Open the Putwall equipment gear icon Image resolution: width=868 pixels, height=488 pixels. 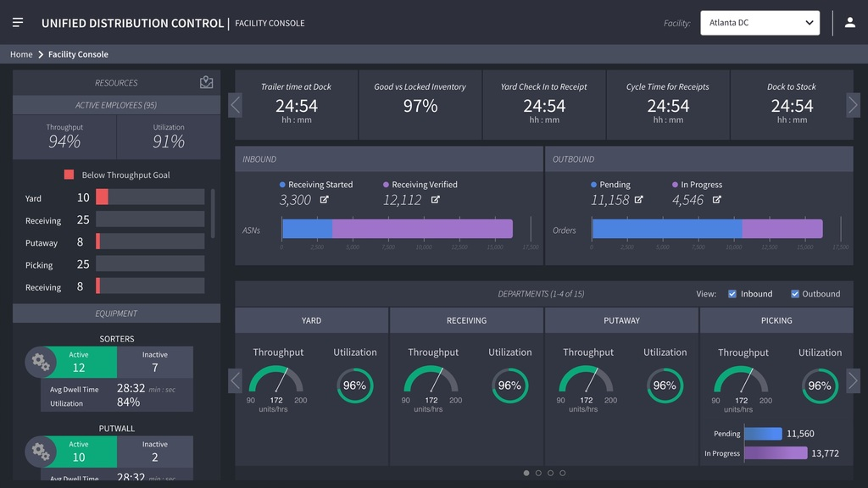(40, 452)
